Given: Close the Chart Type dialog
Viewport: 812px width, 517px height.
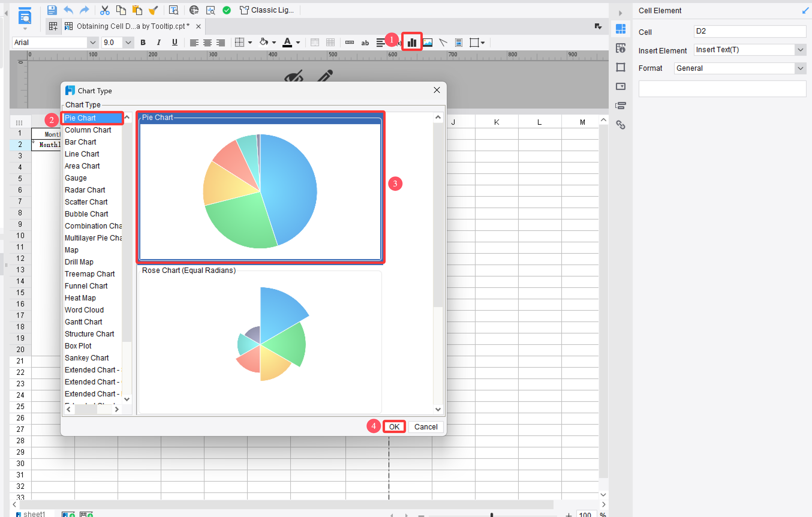Looking at the screenshot, I should 437,90.
